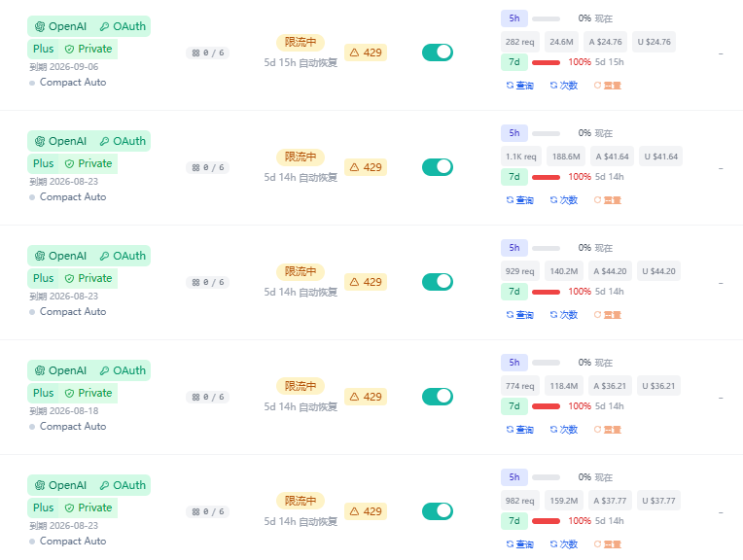Click the 429 warning triangle in the 774 req row
743x560 pixels.
(354, 397)
